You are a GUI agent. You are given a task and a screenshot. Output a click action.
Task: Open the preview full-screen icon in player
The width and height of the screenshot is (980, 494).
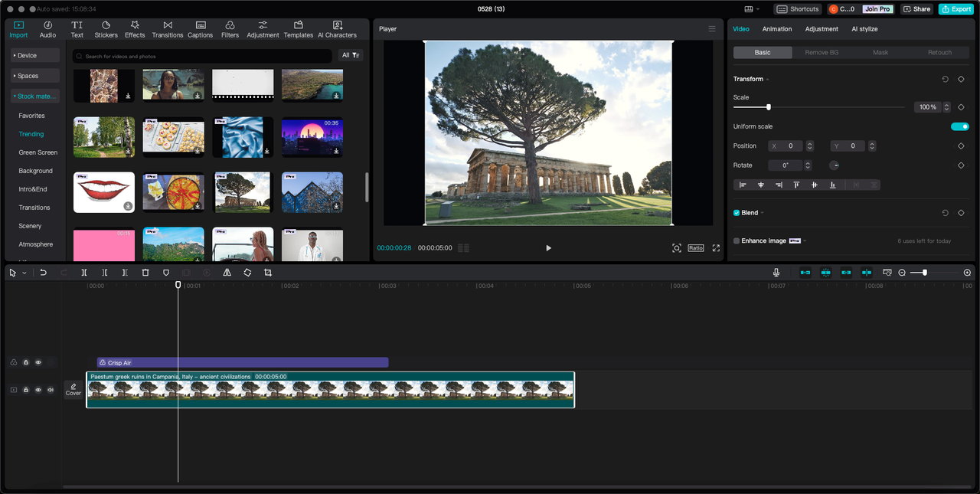coord(716,248)
